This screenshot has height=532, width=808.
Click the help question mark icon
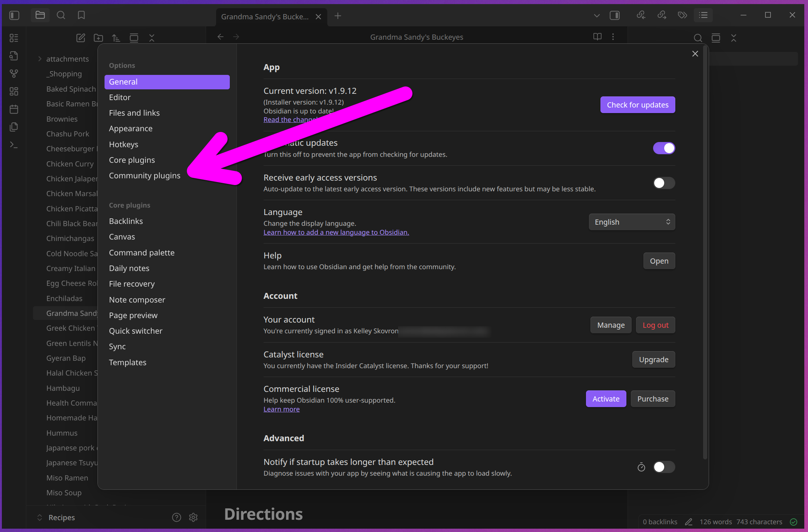point(176,517)
